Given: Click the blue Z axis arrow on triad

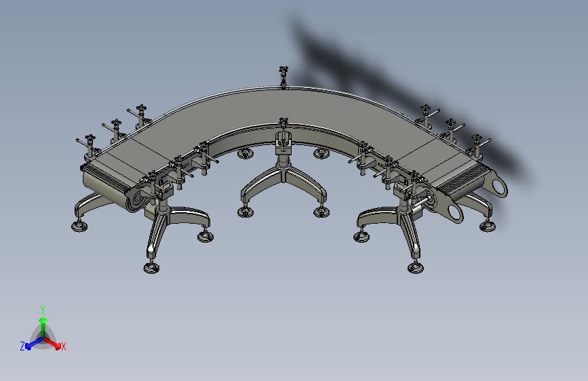Looking at the screenshot, I should 34,343.
